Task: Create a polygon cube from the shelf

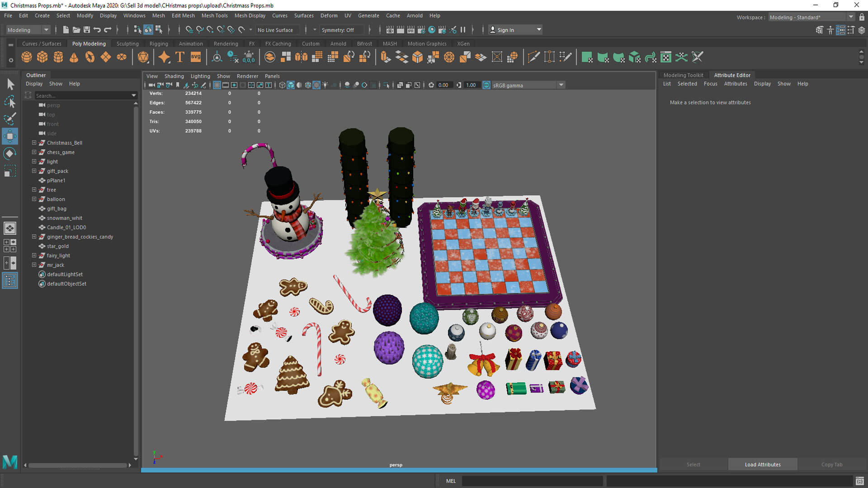Action: click(42, 57)
